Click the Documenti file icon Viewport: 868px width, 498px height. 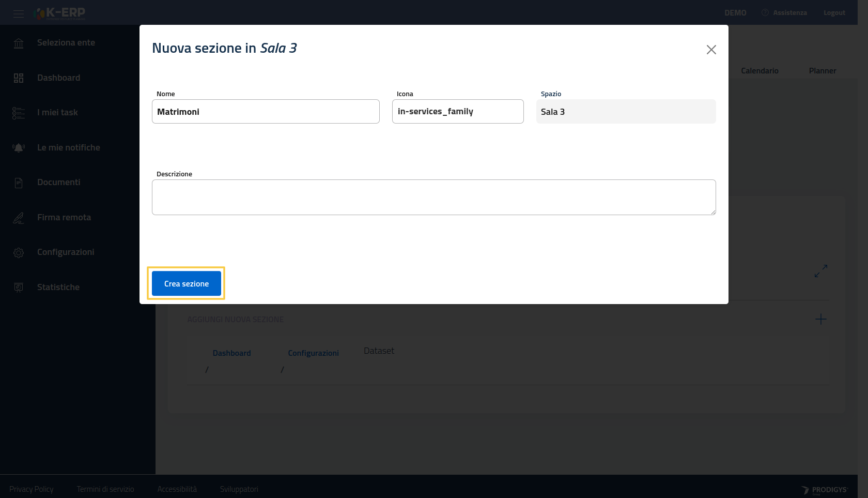coord(19,183)
